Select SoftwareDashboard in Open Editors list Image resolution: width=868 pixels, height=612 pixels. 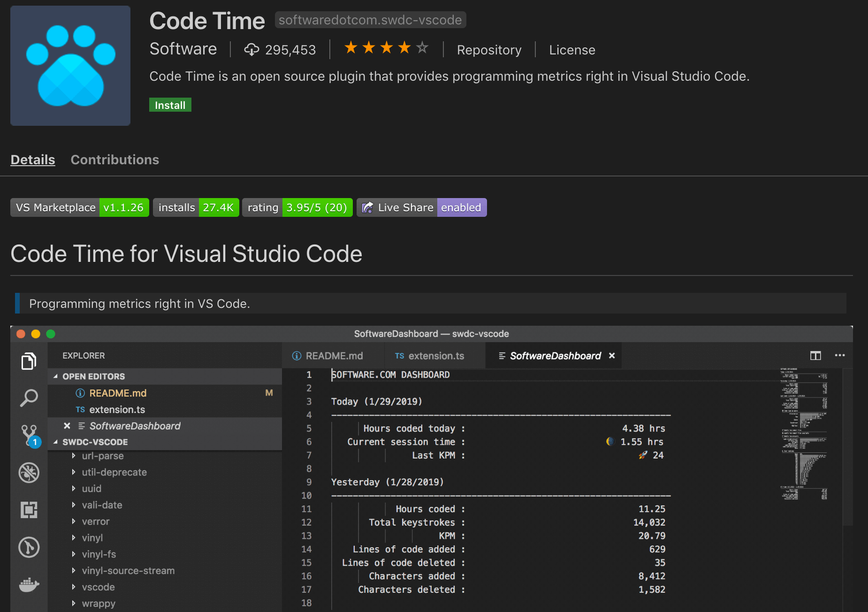coord(165,426)
